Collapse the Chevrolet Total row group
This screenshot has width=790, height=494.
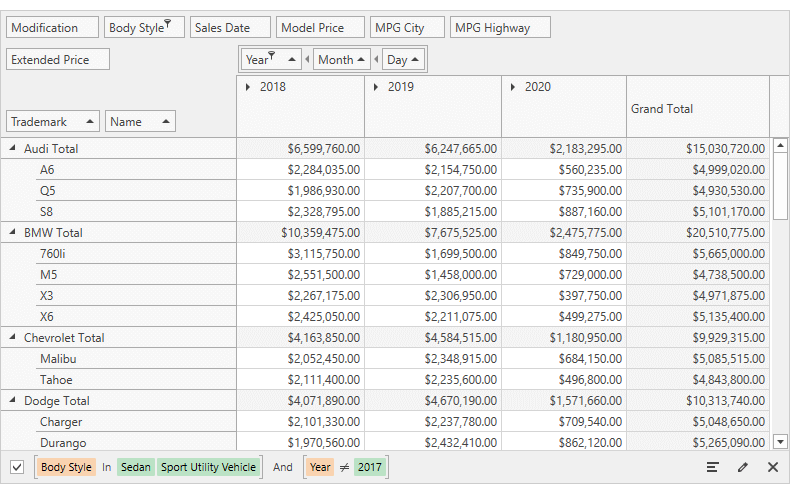[x=13, y=338]
